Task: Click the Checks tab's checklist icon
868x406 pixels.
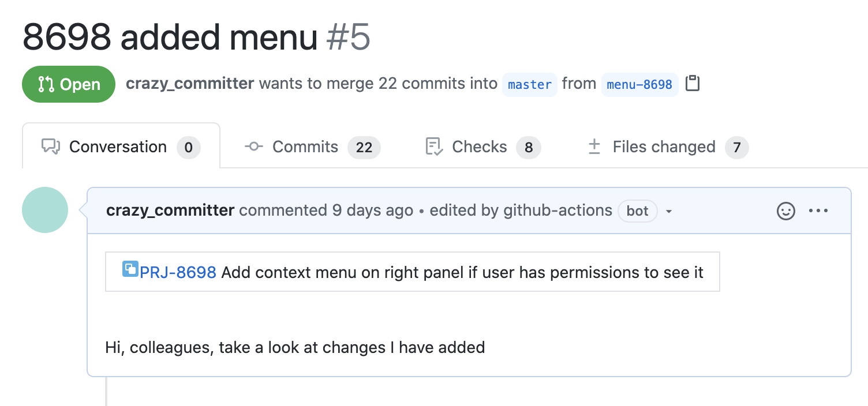Action: 434,147
